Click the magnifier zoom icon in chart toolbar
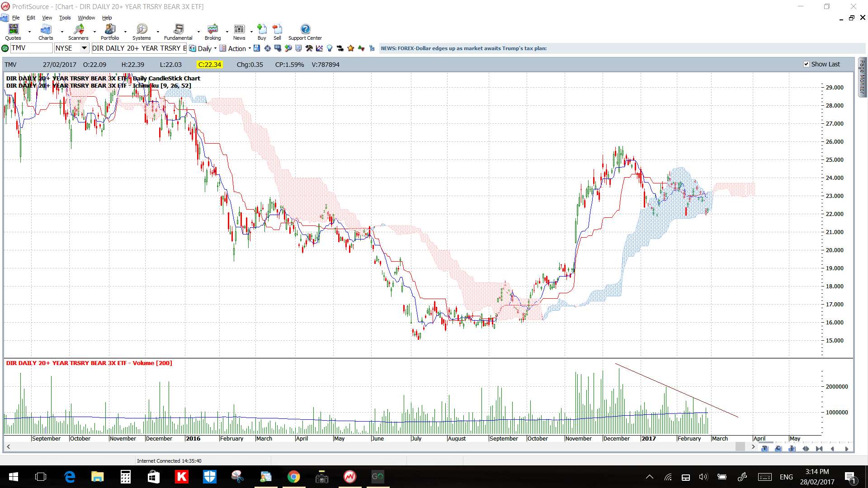 [x=288, y=48]
